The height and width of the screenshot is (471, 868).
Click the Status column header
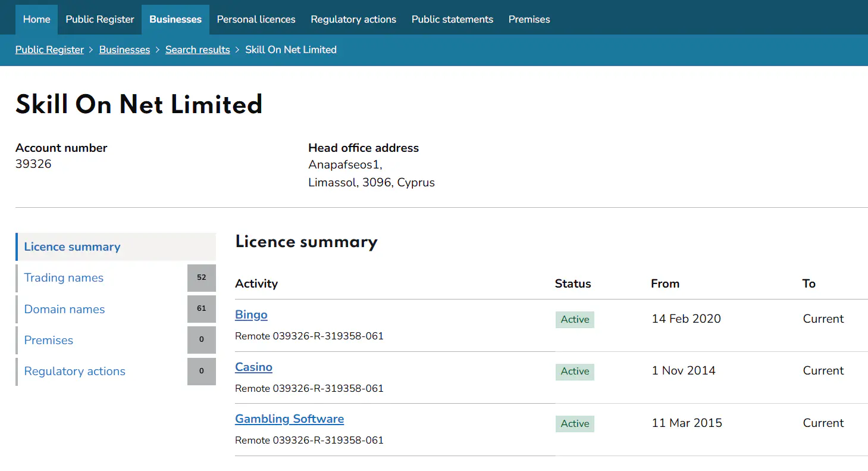click(573, 283)
